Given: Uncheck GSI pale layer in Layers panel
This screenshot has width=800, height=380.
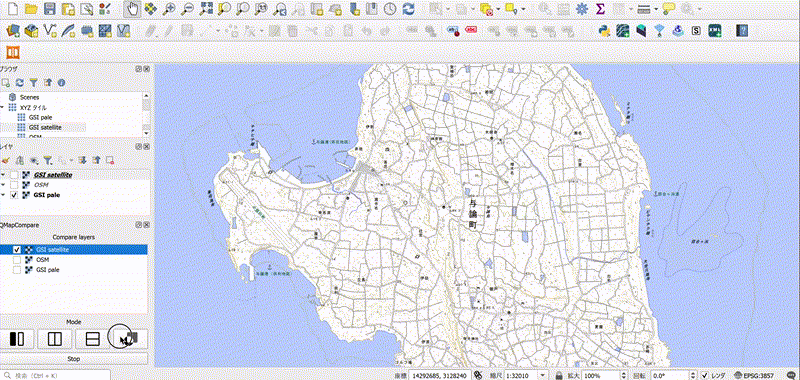Looking at the screenshot, I should [14, 194].
